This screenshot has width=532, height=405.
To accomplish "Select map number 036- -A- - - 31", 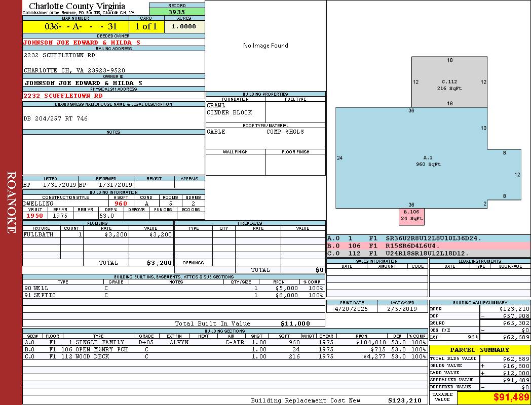I will coord(81,26).
